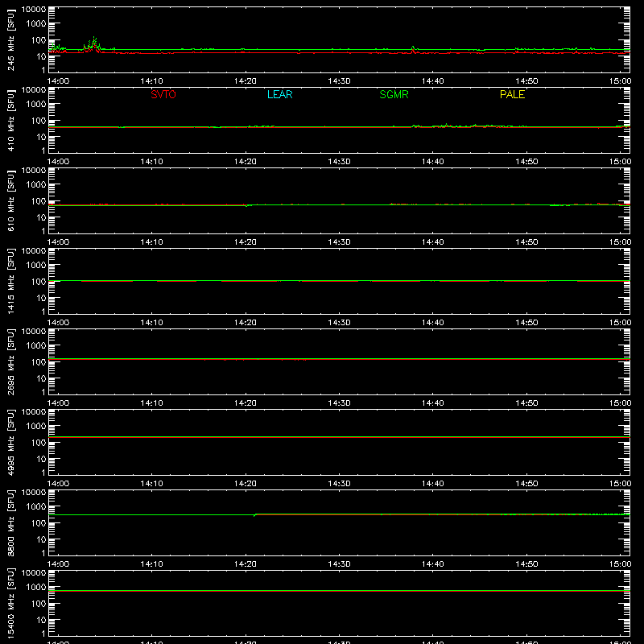Click the 245 MHz [SFU] axis title
Screen dimensions: 644x644
[x=10, y=40]
